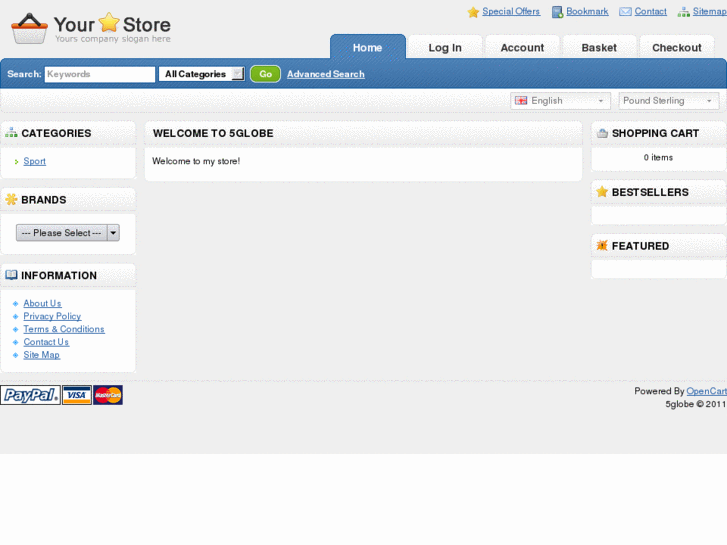Viewport: 727px width, 545px height.
Task: Click the Brands puzzle-piece icon
Action: point(11,199)
